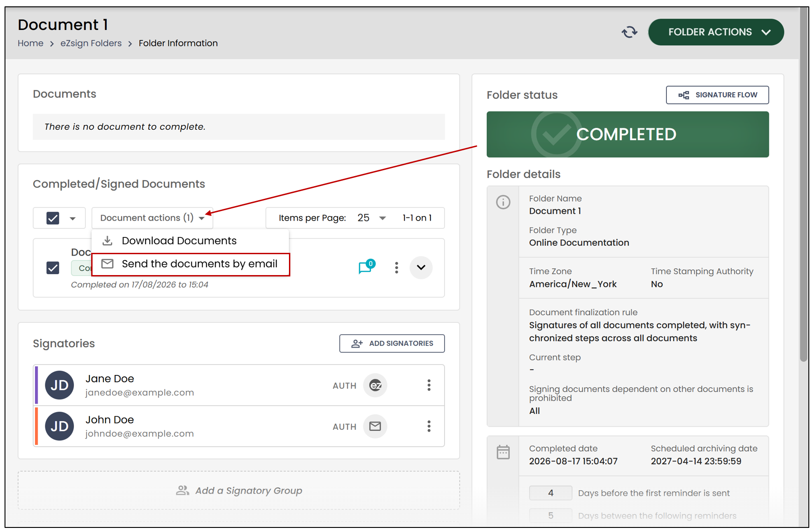
Task: Click the SIGNATURE FLOW button
Action: point(717,95)
